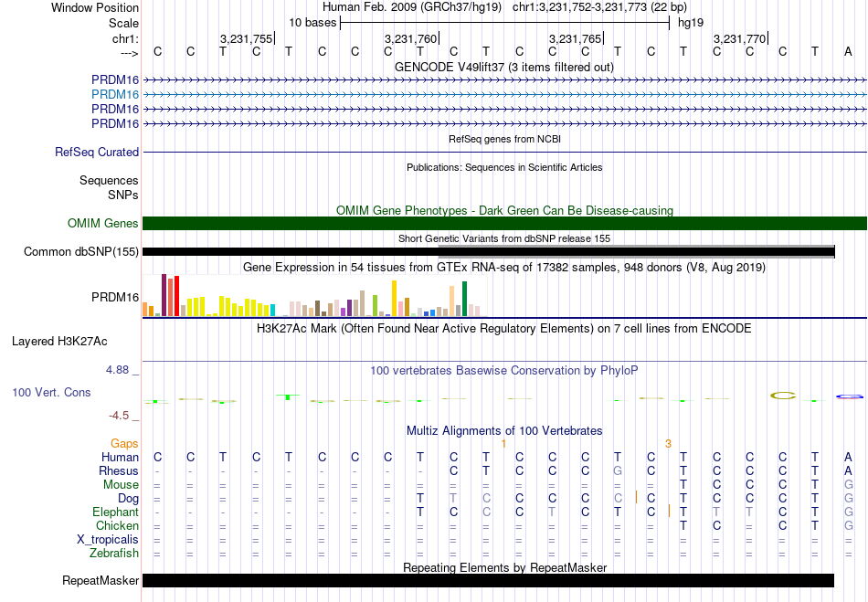Click the chr1: ruler label
Viewport: 868px width, 602px height.
(125, 38)
